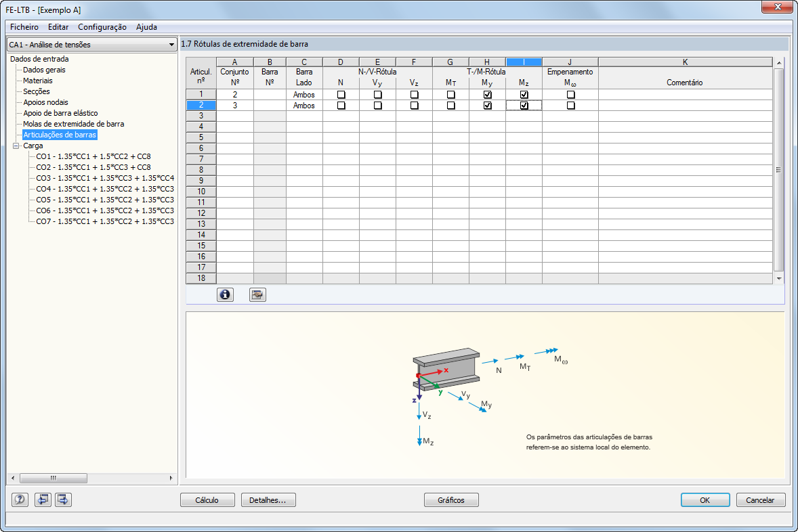Click the table scrollbar up arrow

[778, 62]
